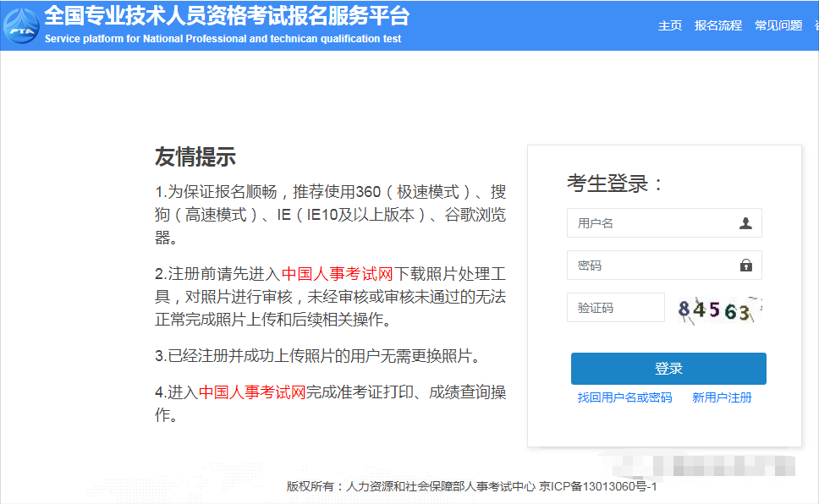819x504 pixels.
Task: Click the user icon in the username field
Action: pyautogui.click(x=745, y=223)
